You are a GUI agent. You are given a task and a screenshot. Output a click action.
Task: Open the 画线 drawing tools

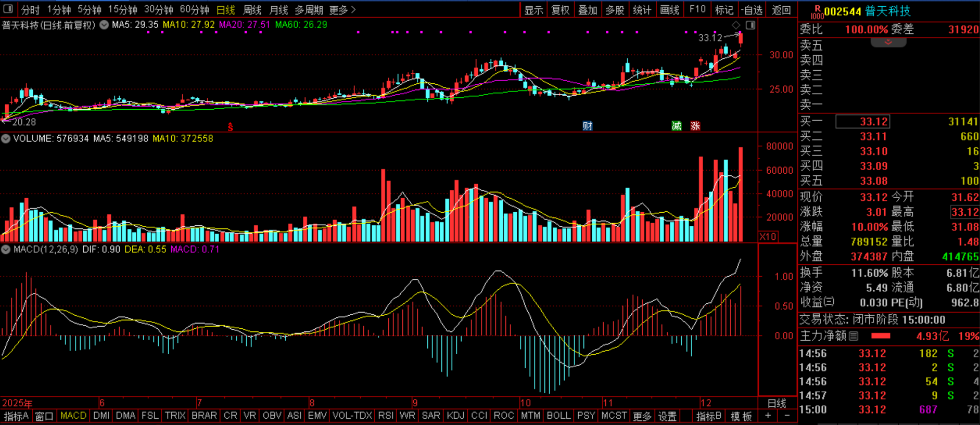click(669, 10)
